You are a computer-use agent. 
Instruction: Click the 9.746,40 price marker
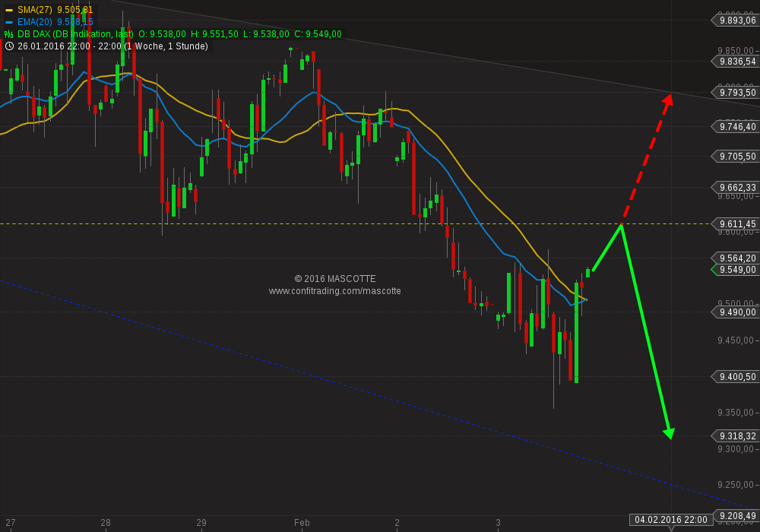pos(736,127)
